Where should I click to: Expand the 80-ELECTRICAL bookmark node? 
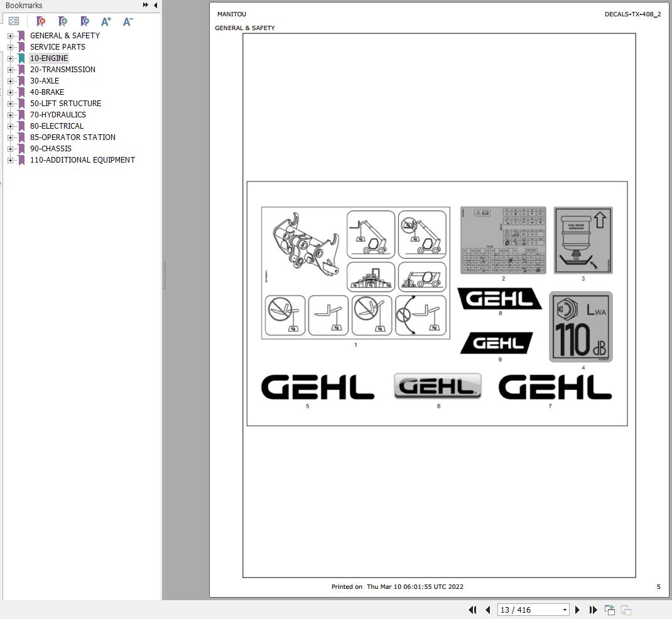(x=10, y=126)
